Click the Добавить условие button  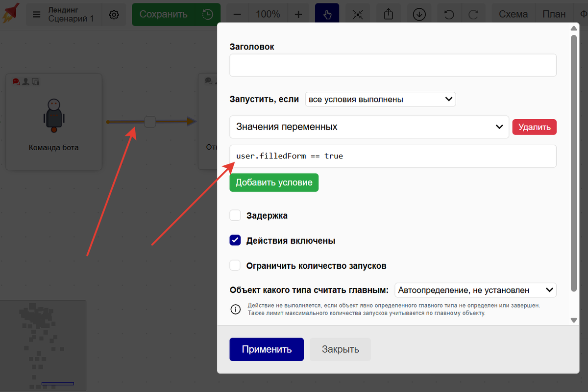[273, 182]
